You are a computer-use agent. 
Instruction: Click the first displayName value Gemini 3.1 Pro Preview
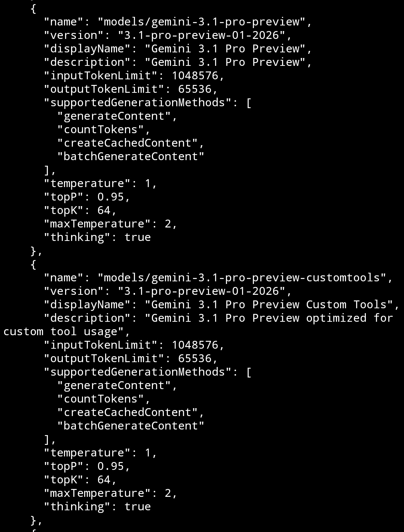tap(226, 49)
